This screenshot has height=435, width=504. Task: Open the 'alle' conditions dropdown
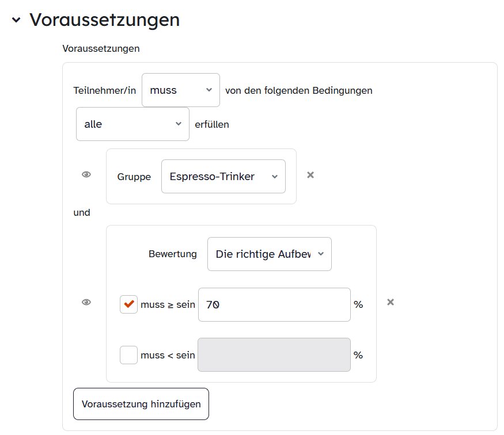132,124
